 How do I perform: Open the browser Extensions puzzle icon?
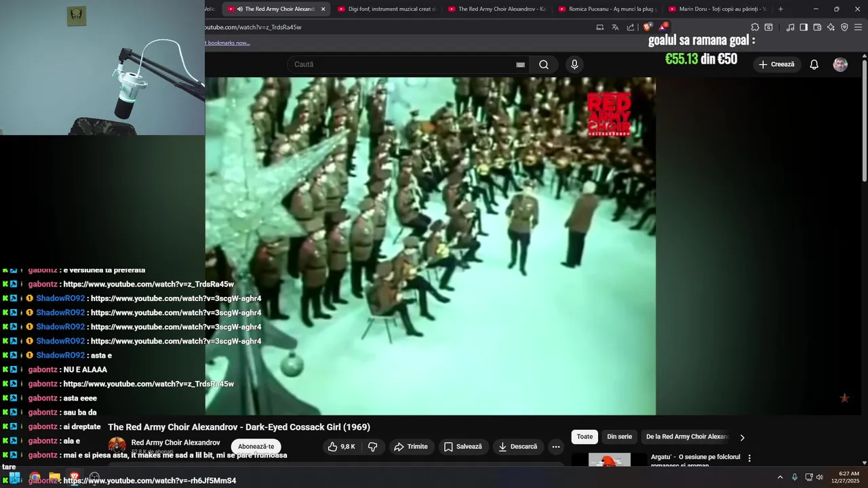point(755,27)
